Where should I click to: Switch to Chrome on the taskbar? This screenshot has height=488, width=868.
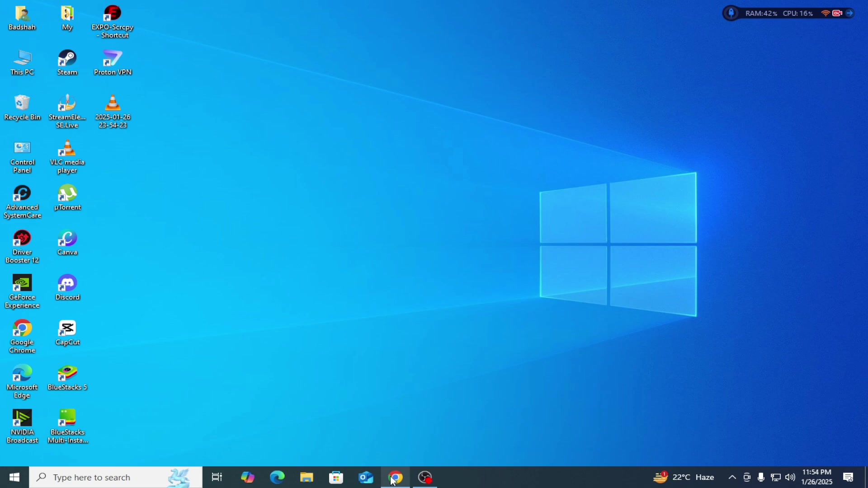click(x=396, y=478)
